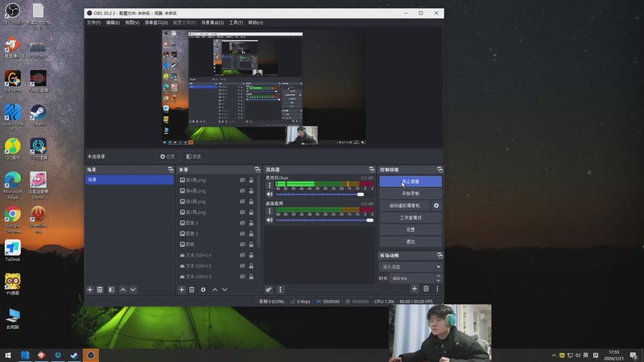Viewport: 644px width, 362px height.
Task: Add transition with plus icon in 转场动画
Action: pos(415,289)
